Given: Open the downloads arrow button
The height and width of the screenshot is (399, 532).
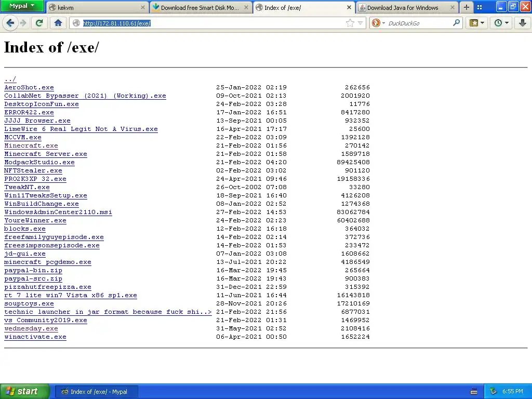Looking at the screenshot, I should tap(523, 23).
